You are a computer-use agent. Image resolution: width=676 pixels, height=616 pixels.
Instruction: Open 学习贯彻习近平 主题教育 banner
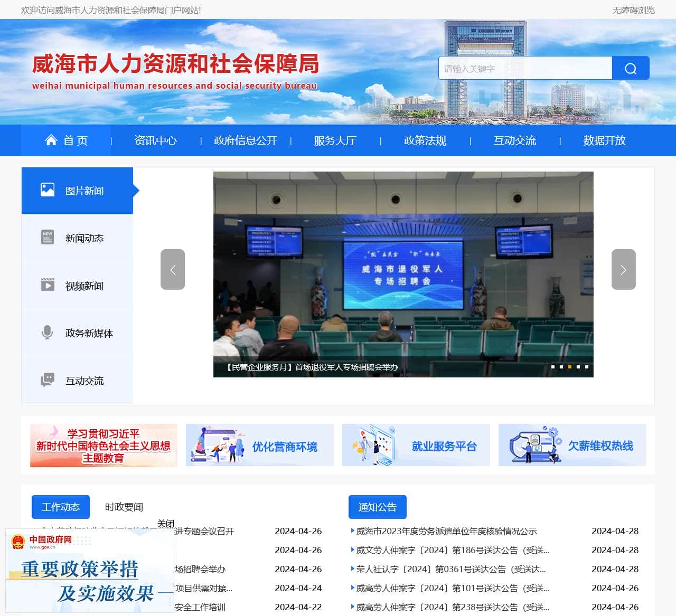[x=104, y=445]
